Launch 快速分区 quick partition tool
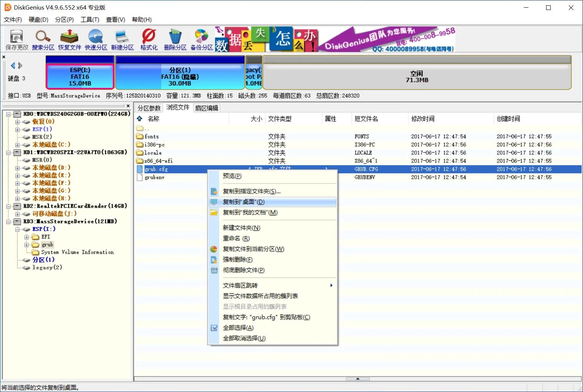The width and height of the screenshot is (583, 392). pyautogui.click(x=95, y=38)
